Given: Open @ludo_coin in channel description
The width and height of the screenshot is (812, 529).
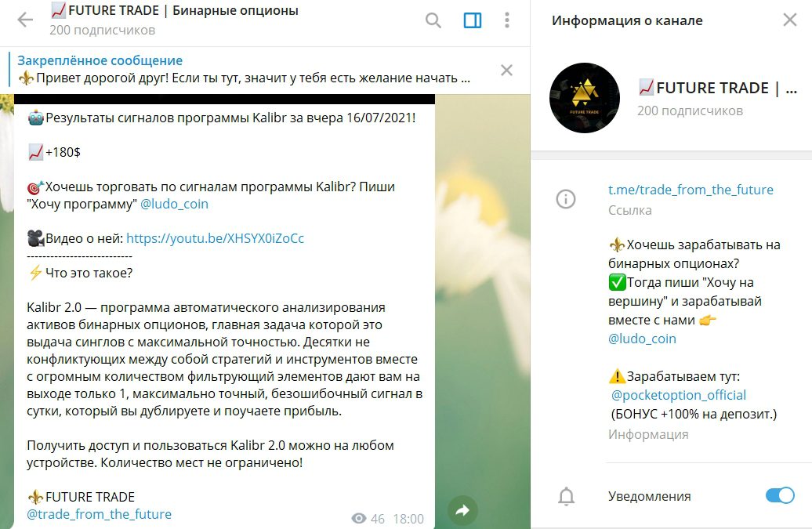Looking at the screenshot, I should click(x=642, y=339).
